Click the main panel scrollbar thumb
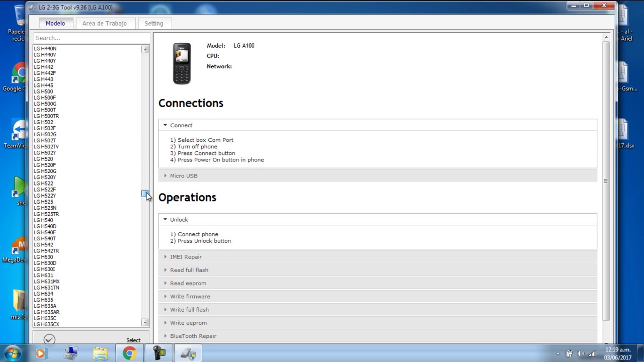The image size is (644, 362). pos(606,181)
